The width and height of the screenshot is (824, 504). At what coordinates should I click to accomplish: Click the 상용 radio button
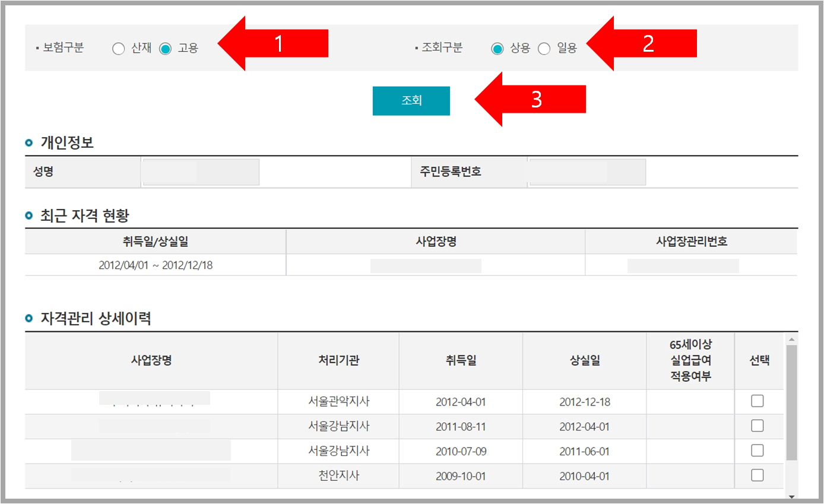point(497,49)
